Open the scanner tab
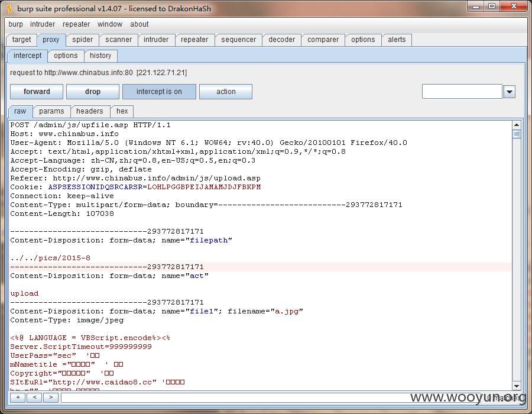532x414 pixels. click(x=118, y=40)
